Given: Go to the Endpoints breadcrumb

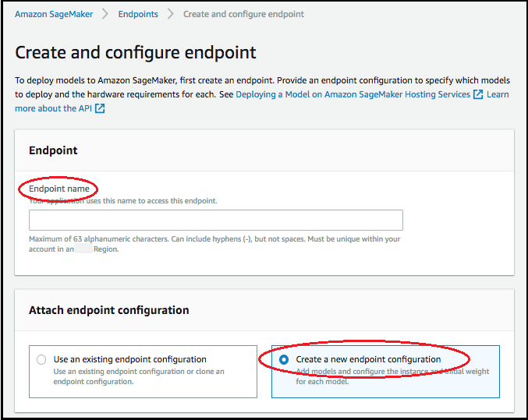Looking at the screenshot, I should pyautogui.click(x=138, y=14).
